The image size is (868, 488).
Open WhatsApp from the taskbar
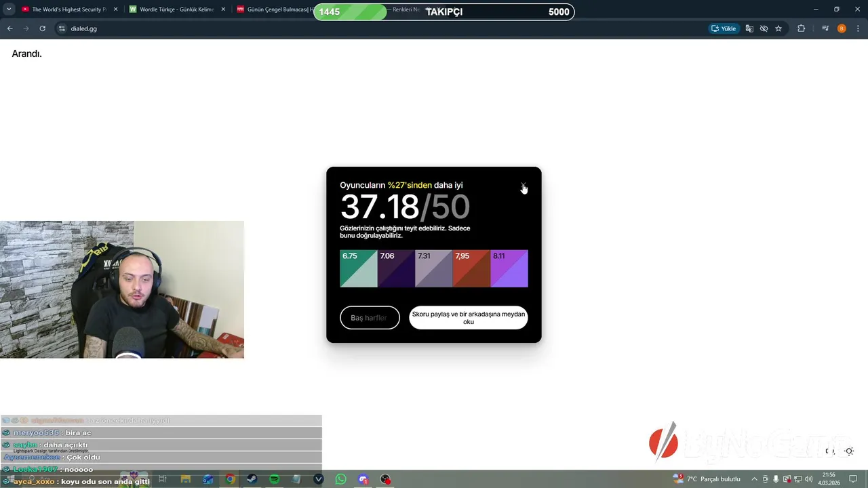pyautogui.click(x=341, y=479)
